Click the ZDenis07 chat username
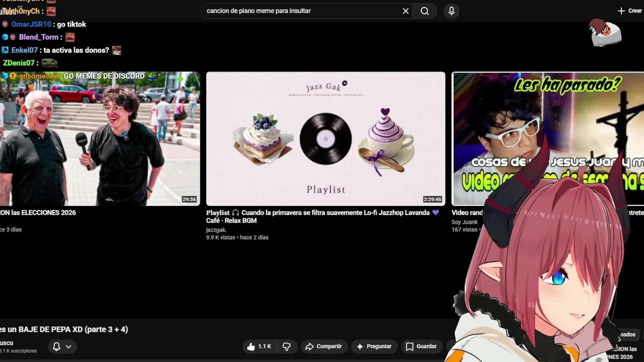 19,63
